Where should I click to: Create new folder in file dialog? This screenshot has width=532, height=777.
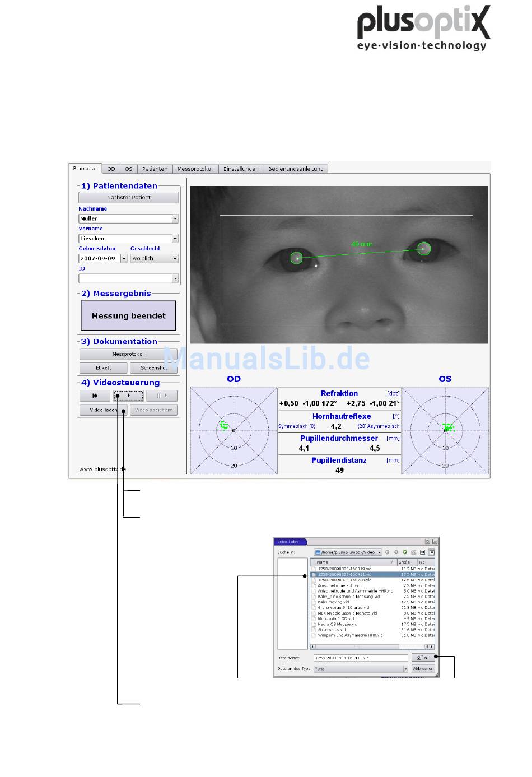click(x=413, y=552)
